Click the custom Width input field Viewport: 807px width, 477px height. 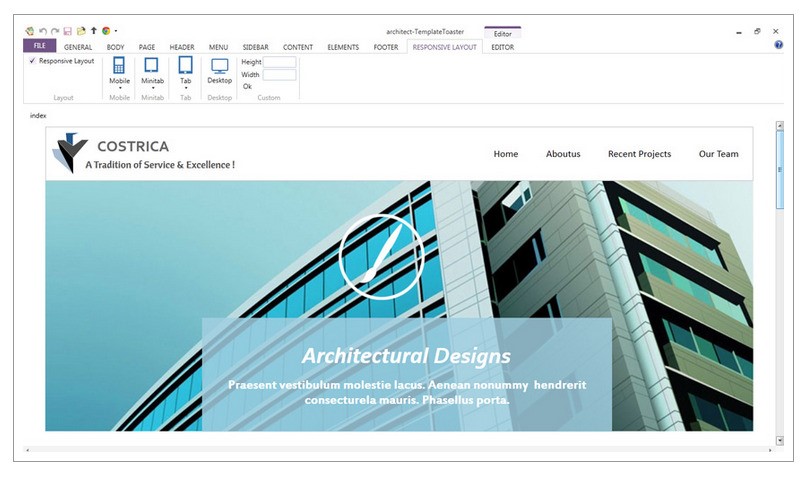click(279, 75)
